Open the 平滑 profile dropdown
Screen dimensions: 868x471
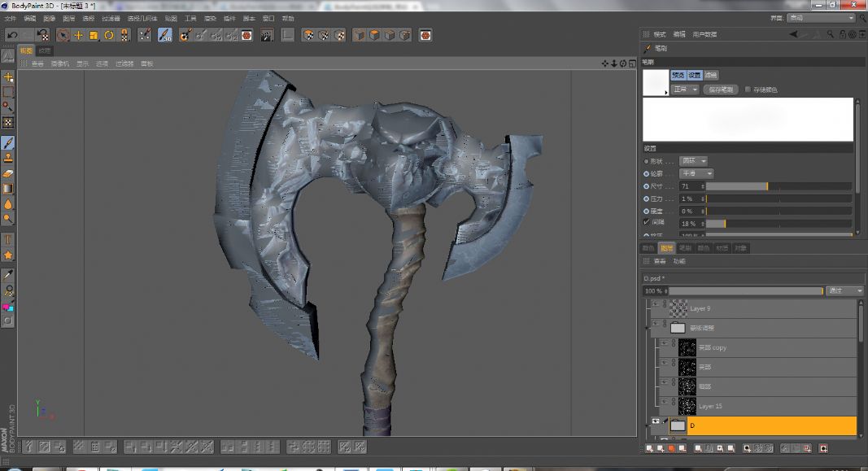[x=696, y=174]
